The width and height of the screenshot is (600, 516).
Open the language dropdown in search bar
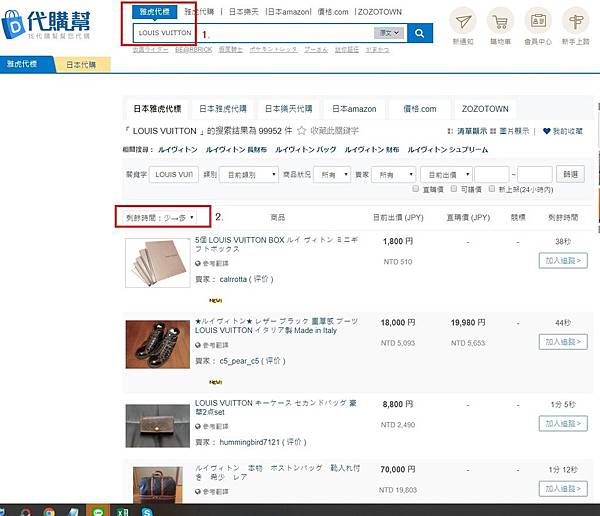(x=389, y=33)
